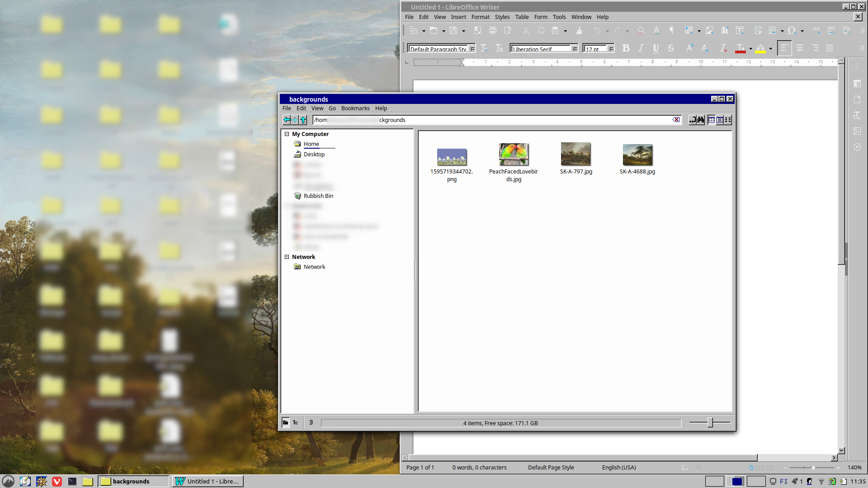The height and width of the screenshot is (488, 868).
Task: Open the Bookmarks menu
Action: [x=355, y=108]
